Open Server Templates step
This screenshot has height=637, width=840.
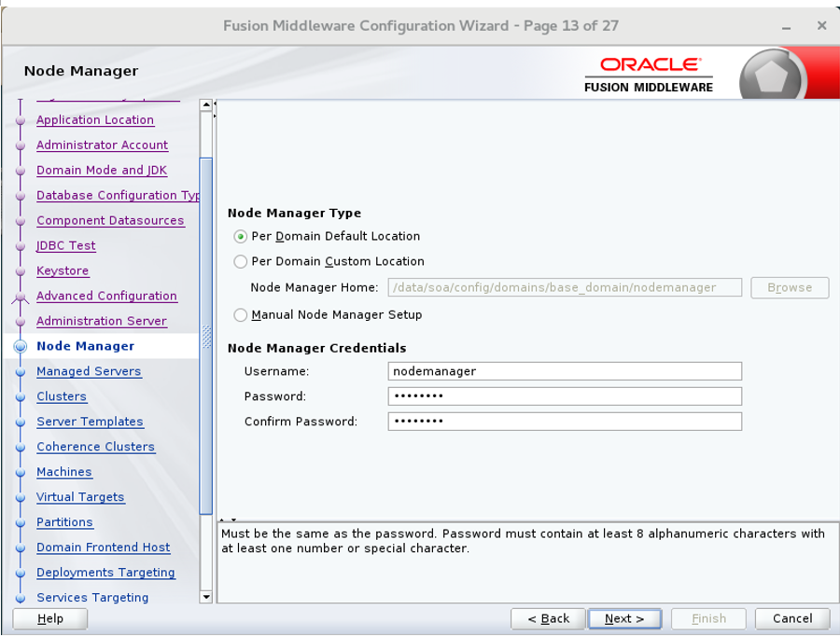click(90, 422)
